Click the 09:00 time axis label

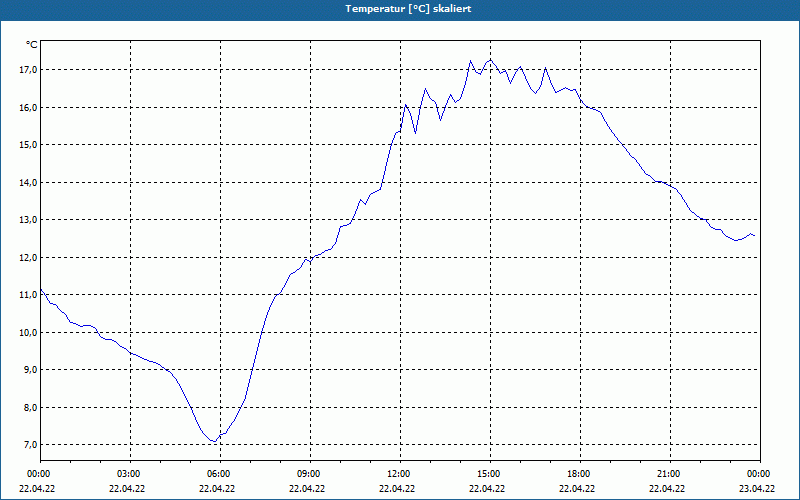[x=310, y=474]
